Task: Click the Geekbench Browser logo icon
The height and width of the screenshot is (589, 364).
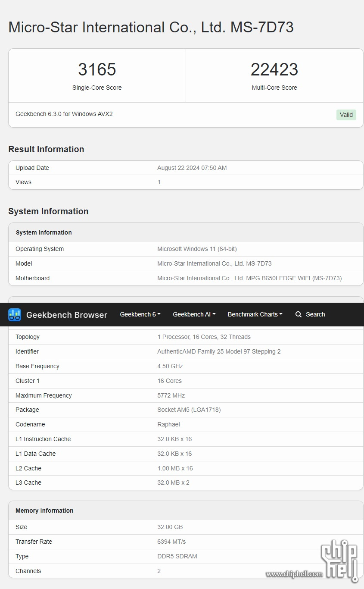Action: (15, 315)
